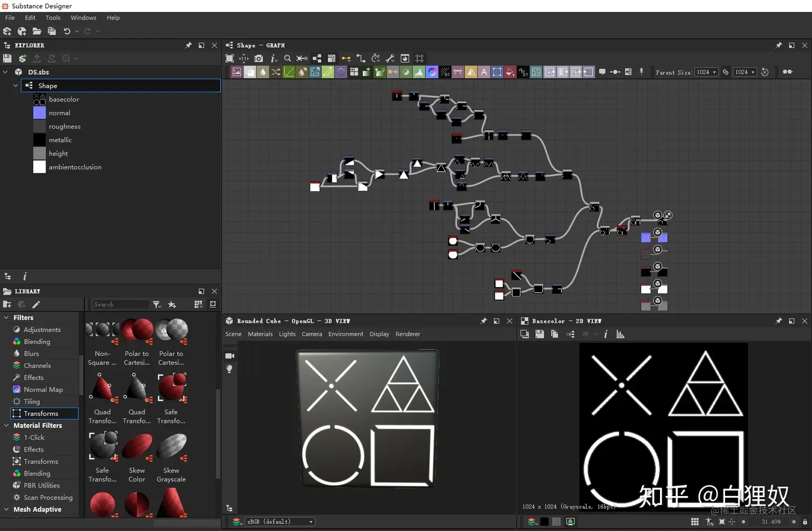Select the 1-Click category
The height and width of the screenshot is (531, 812).
point(34,437)
